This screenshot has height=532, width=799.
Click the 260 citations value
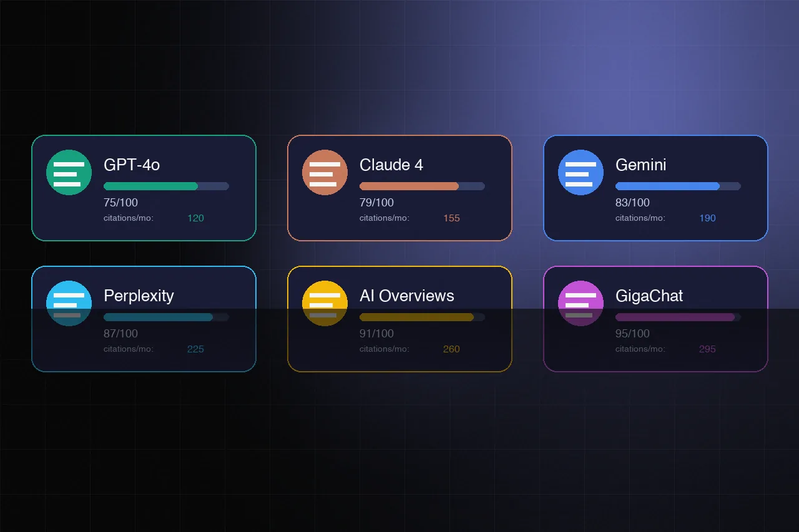tap(451, 349)
